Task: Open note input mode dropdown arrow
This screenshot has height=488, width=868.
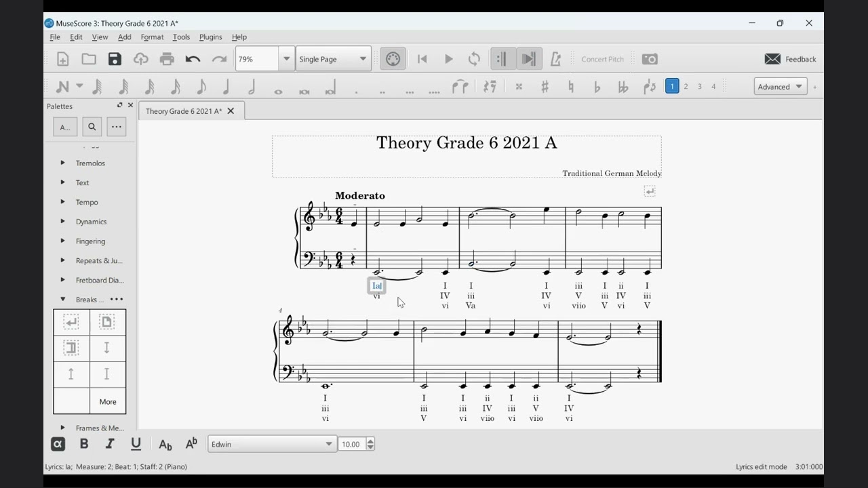Action: 79,87
